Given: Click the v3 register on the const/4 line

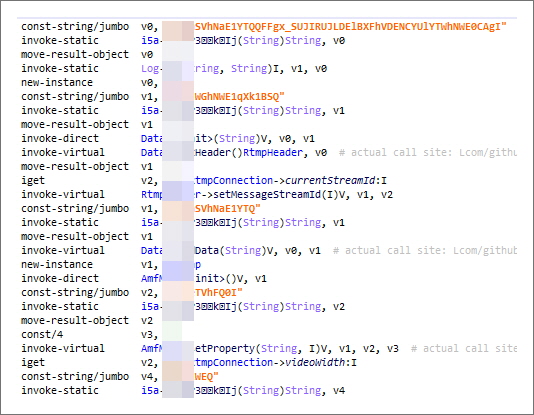Looking at the screenshot, I should (149, 334).
